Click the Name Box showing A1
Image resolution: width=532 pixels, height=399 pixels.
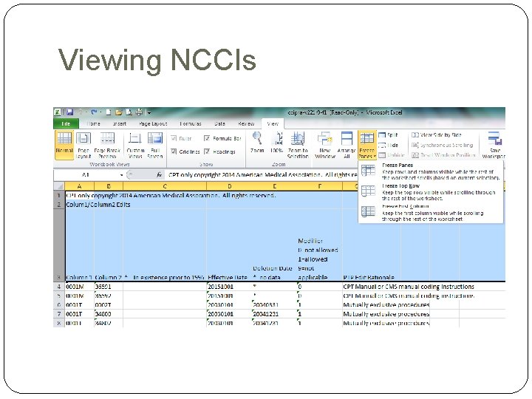click(86, 174)
